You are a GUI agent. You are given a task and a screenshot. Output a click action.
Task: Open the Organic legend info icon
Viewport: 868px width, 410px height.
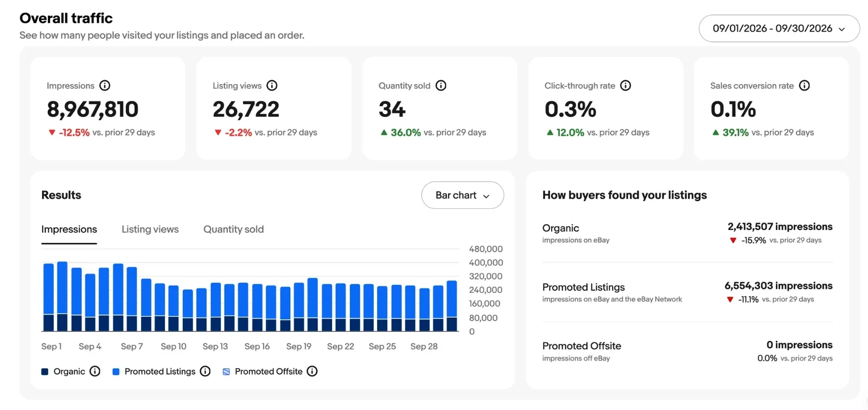point(95,371)
